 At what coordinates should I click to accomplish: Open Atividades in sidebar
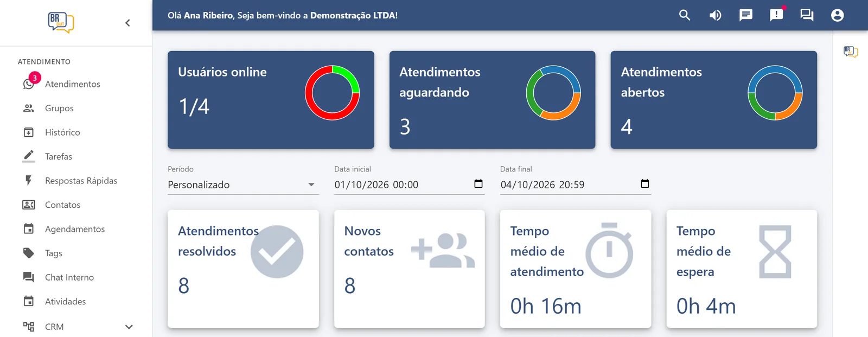(x=66, y=301)
